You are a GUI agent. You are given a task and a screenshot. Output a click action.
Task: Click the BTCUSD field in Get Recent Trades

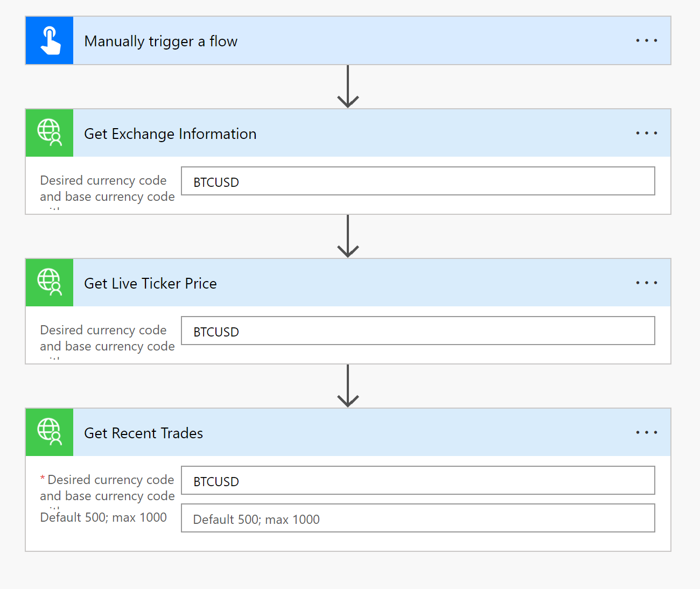coord(418,480)
